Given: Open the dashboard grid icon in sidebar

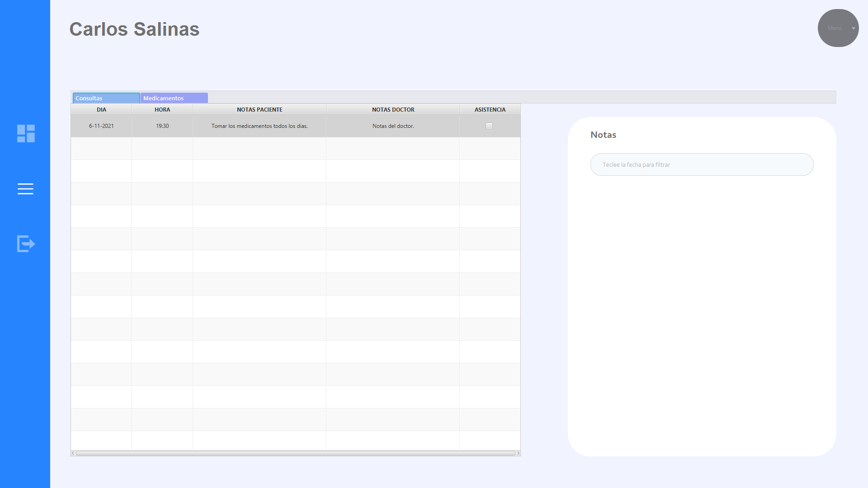Looking at the screenshot, I should (x=26, y=133).
